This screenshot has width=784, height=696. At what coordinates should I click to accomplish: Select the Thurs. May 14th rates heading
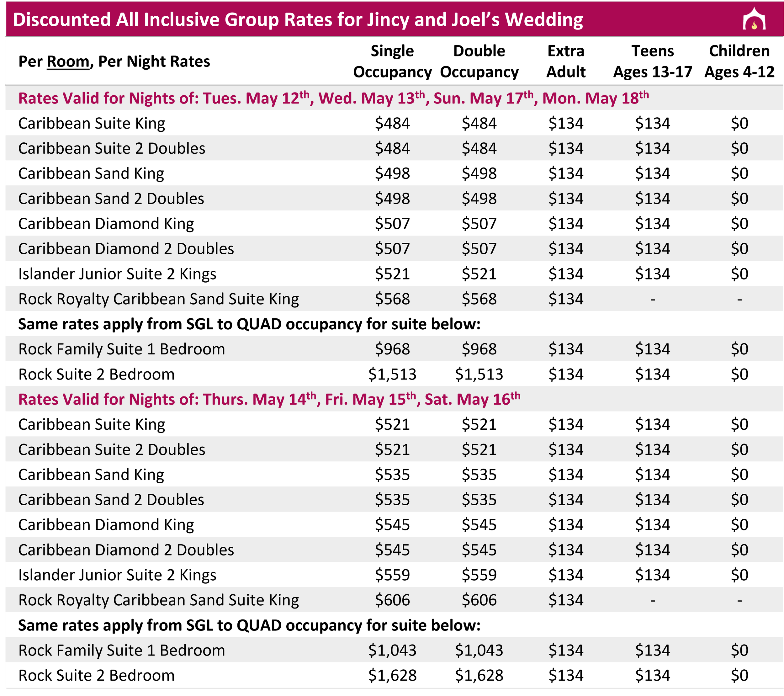(269, 399)
